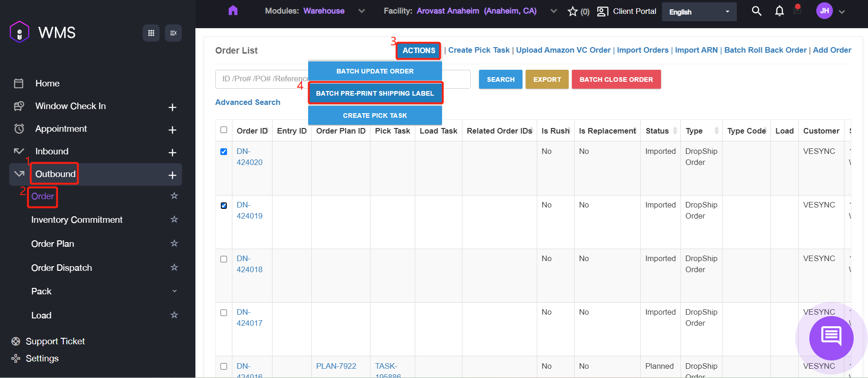The image size is (868, 378).
Task: Open the chat support bubble
Action: click(831, 338)
